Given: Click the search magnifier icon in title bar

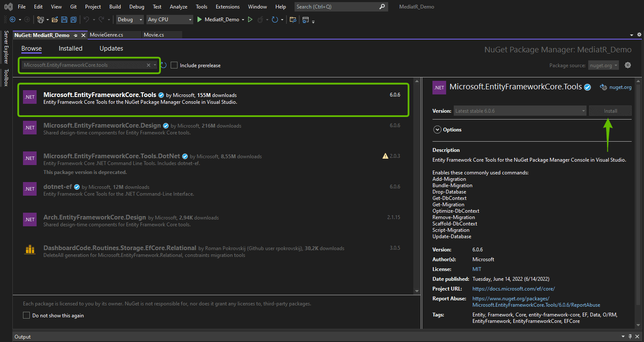Looking at the screenshot, I should [382, 6].
